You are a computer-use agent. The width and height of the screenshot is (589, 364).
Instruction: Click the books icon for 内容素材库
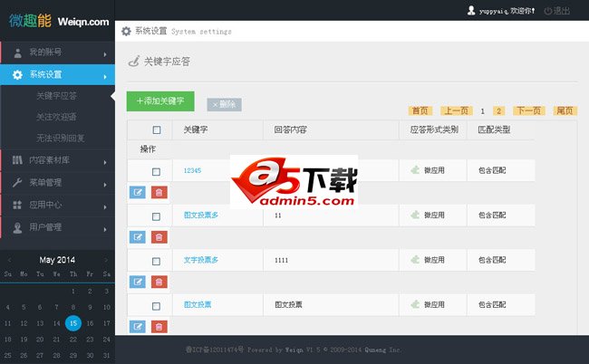coord(17,160)
